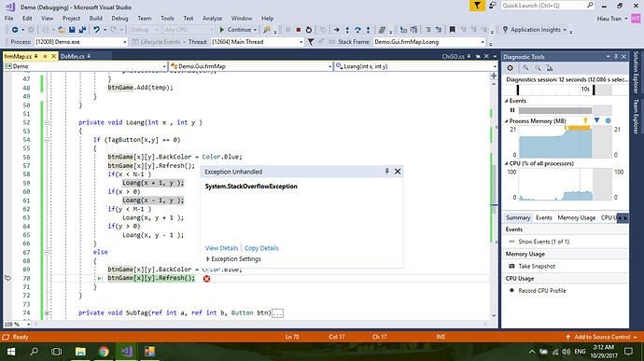
Task: Click the Copy Details link
Action: point(261,248)
